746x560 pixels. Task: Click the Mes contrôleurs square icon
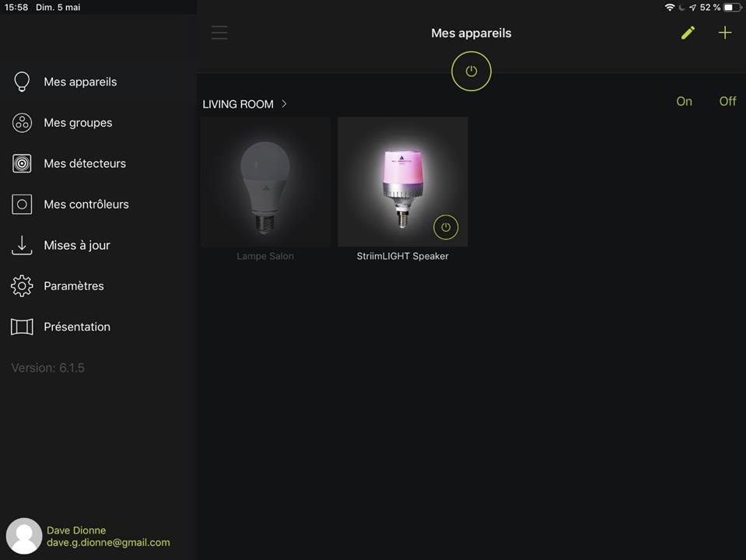22,205
